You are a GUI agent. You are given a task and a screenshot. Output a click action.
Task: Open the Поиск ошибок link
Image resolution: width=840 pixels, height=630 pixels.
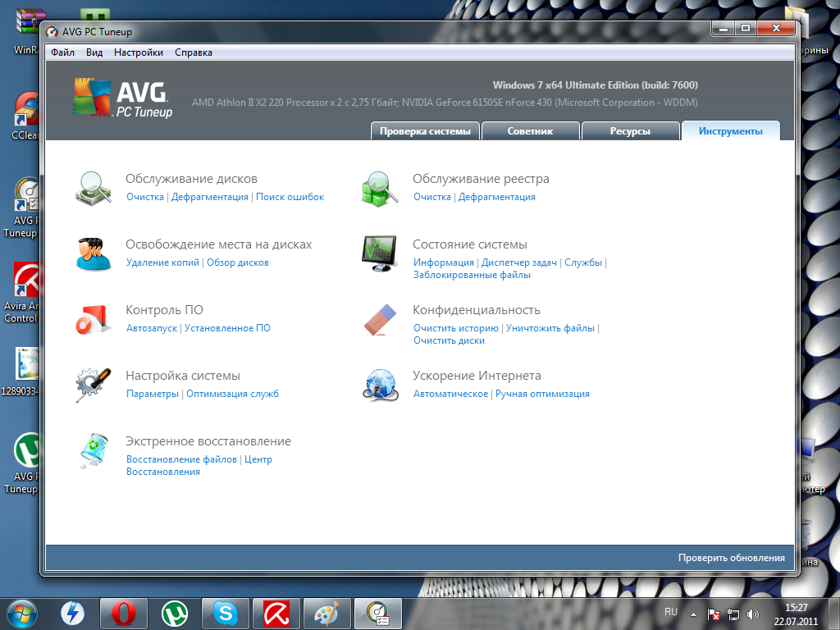click(290, 197)
